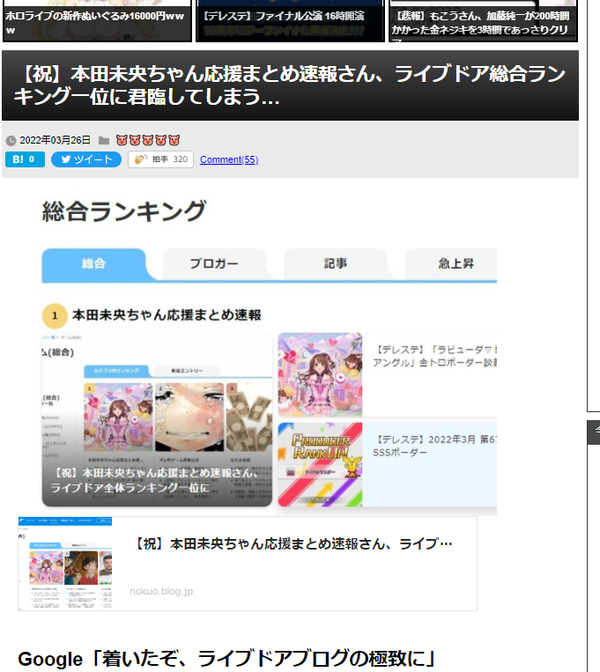Screen dimensions: 600x672
Task: Click the 2022年3月 SSSボーダー article text
Action: pos(435,446)
